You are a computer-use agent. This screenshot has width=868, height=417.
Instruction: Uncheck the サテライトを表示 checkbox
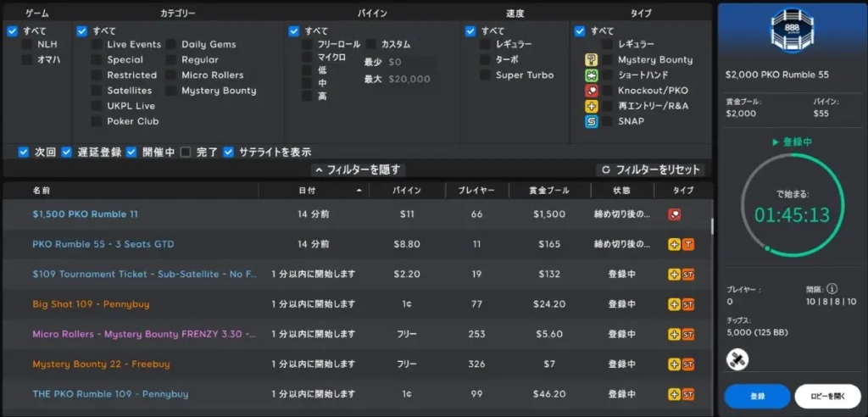tap(229, 153)
